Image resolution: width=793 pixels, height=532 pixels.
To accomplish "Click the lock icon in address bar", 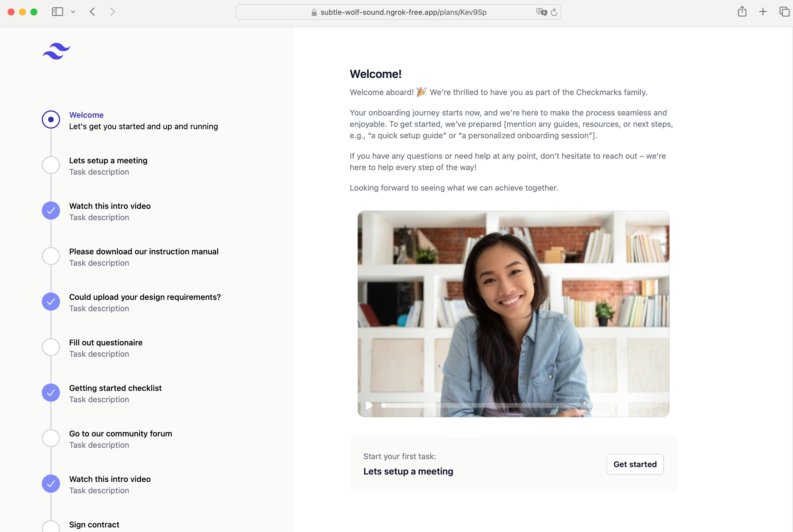I will 314,13.
